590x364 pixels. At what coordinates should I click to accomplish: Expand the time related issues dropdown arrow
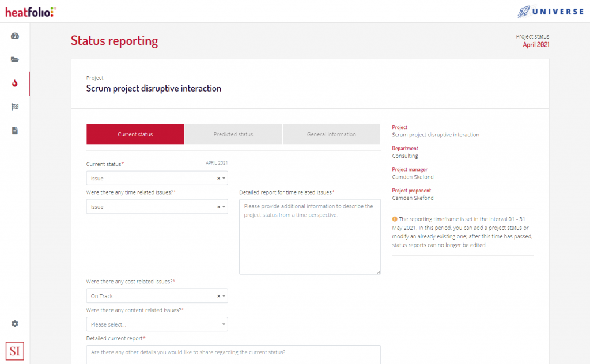224,207
